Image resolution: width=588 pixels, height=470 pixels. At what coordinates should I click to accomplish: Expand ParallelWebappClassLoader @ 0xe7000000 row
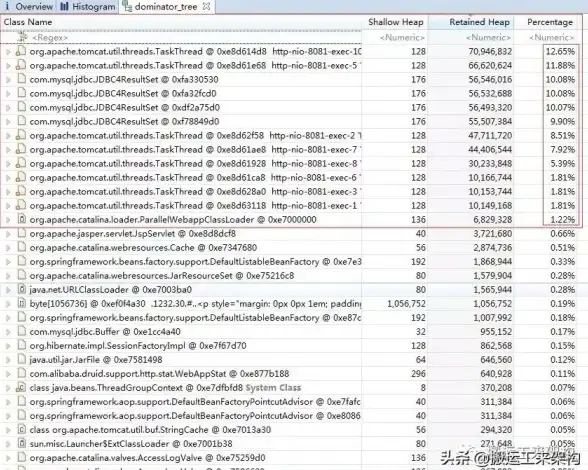click(x=8, y=220)
